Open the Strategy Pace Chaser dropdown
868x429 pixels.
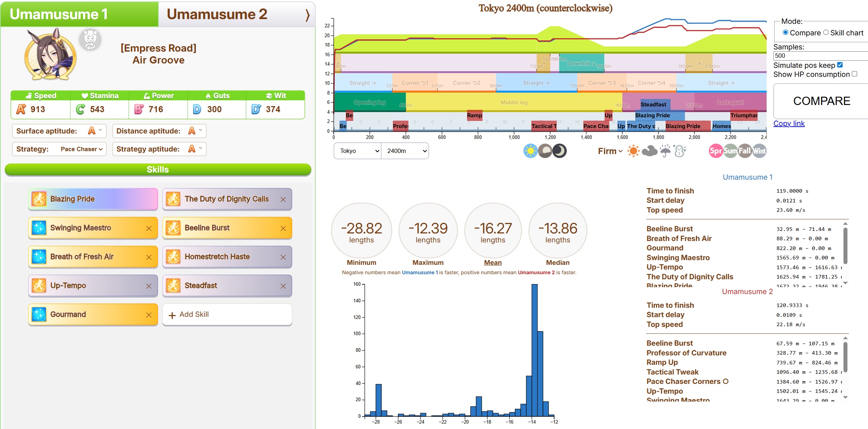pos(82,149)
